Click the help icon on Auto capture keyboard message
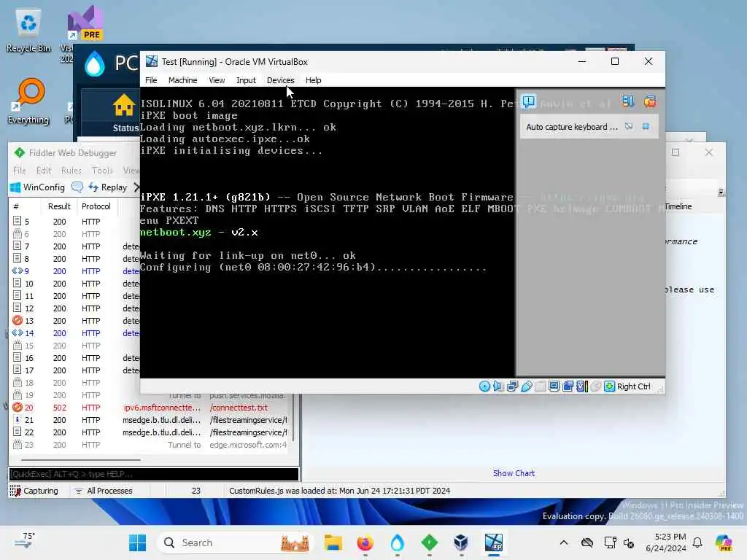 point(629,126)
